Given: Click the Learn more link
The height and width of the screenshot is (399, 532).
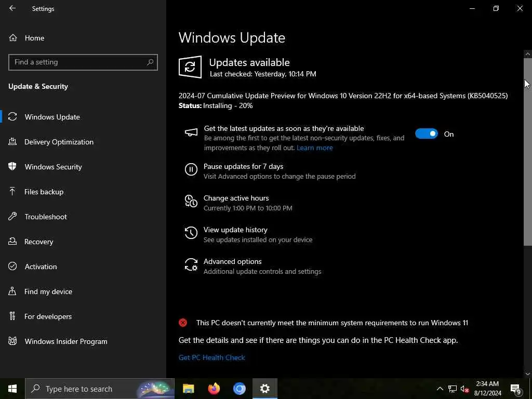Looking at the screenshot, I should [x=314, y=148].
